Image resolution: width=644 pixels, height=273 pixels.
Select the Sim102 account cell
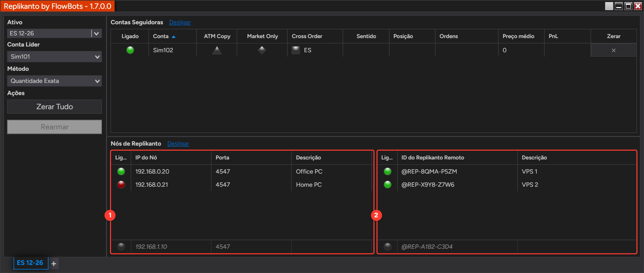[x=172, y=50]
